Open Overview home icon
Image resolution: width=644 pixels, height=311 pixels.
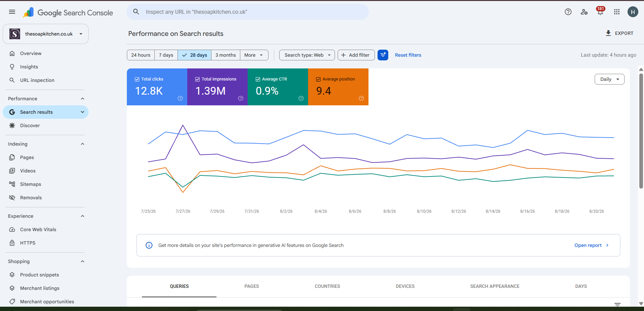pos(12,53)
